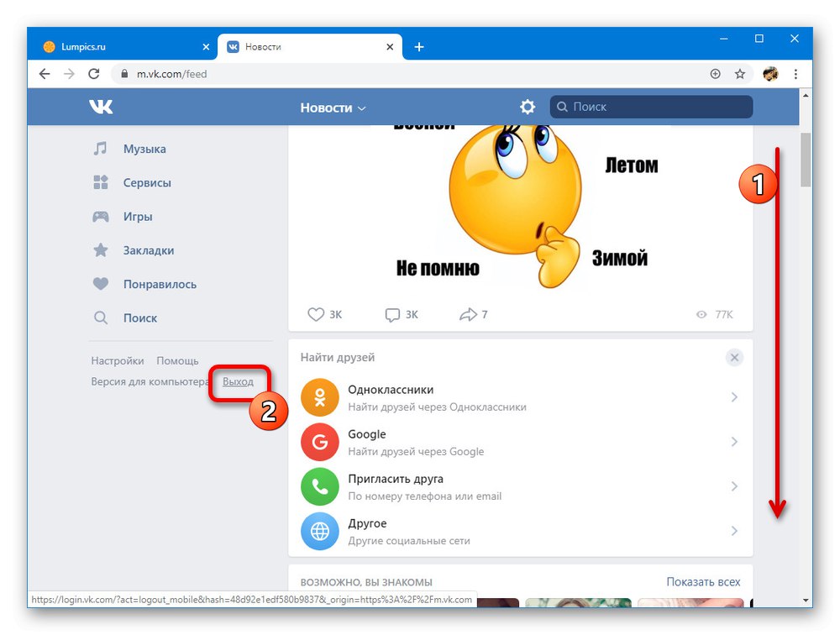The width and height of the screenshot is (840, 635).
Task: View site lock security info
Action: (124, 74)
